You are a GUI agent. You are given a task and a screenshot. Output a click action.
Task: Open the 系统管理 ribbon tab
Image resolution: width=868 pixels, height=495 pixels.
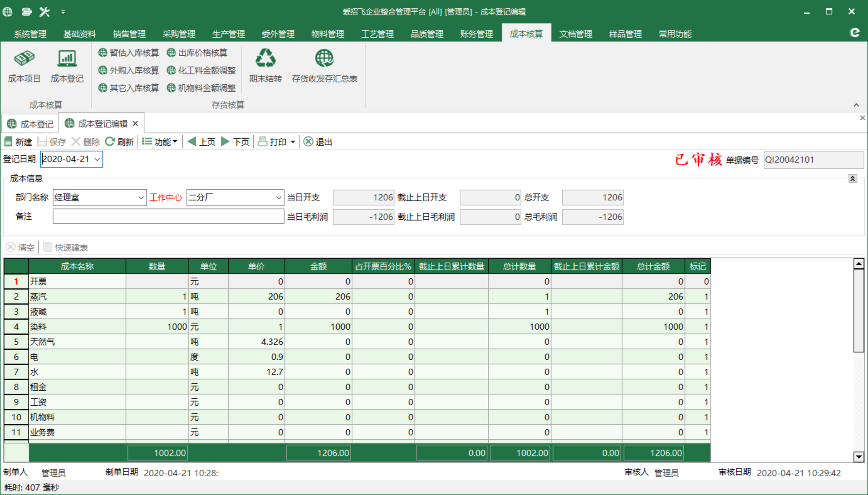point(30,34)
